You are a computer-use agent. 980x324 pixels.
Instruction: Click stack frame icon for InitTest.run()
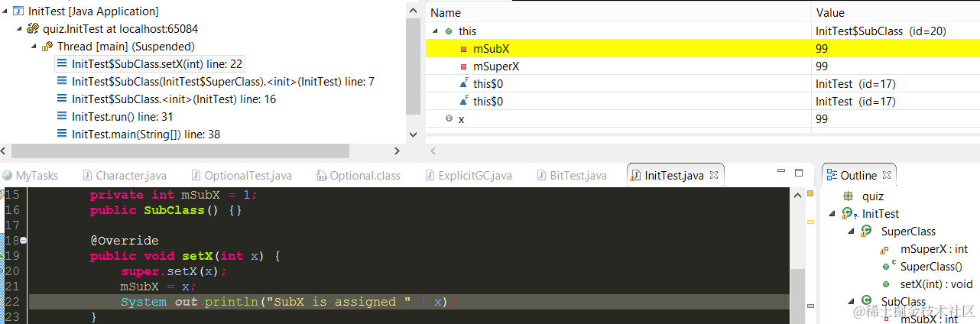point(63,117)
